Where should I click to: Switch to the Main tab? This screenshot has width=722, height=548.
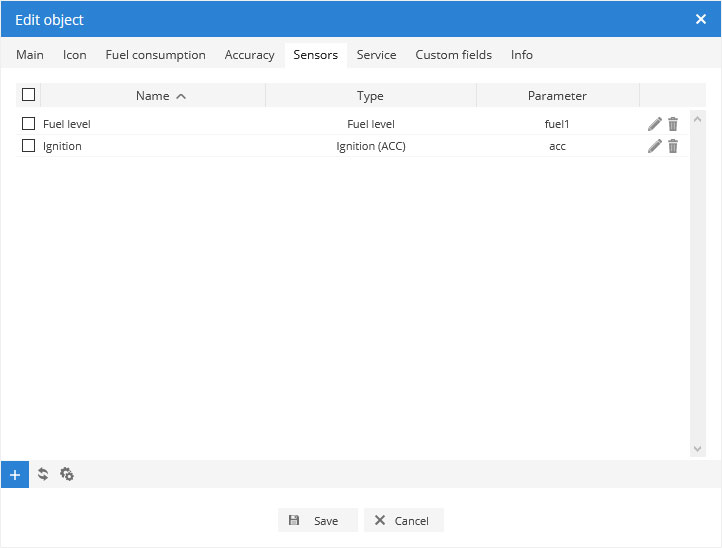tap(30, 55)
